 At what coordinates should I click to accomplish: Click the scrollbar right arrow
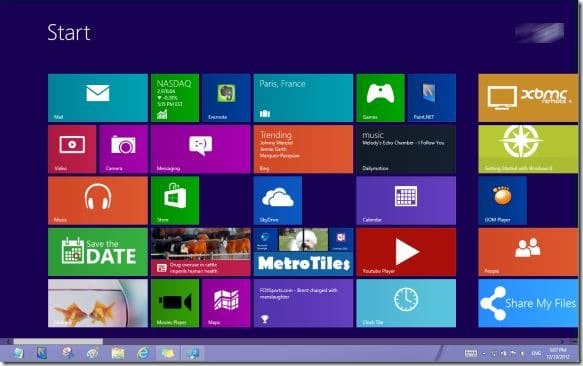562,341
